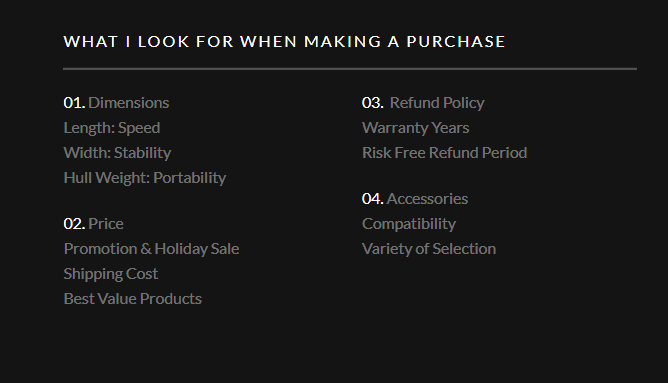Select the Compatibility item
Viewport: 668px width, 383px height.
point(409,224)
